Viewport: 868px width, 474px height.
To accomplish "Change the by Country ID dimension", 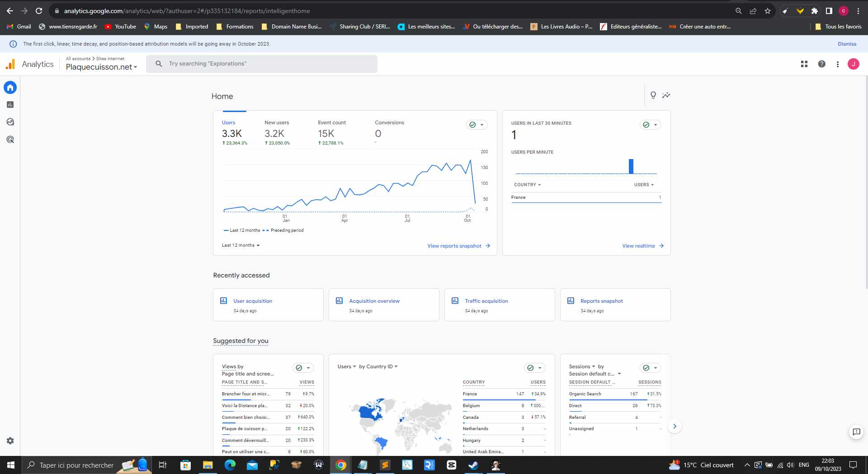I will 378,366.
